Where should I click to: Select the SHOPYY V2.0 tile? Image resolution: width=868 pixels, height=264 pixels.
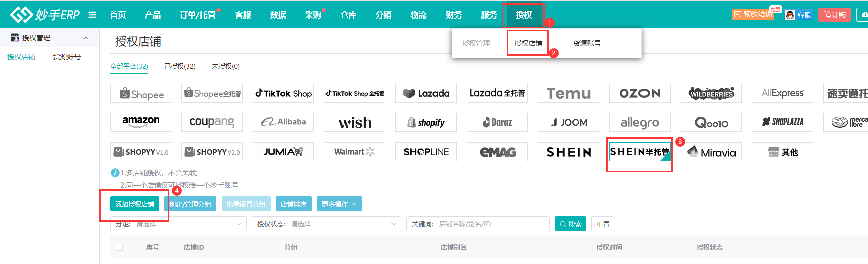coord(212,152)
